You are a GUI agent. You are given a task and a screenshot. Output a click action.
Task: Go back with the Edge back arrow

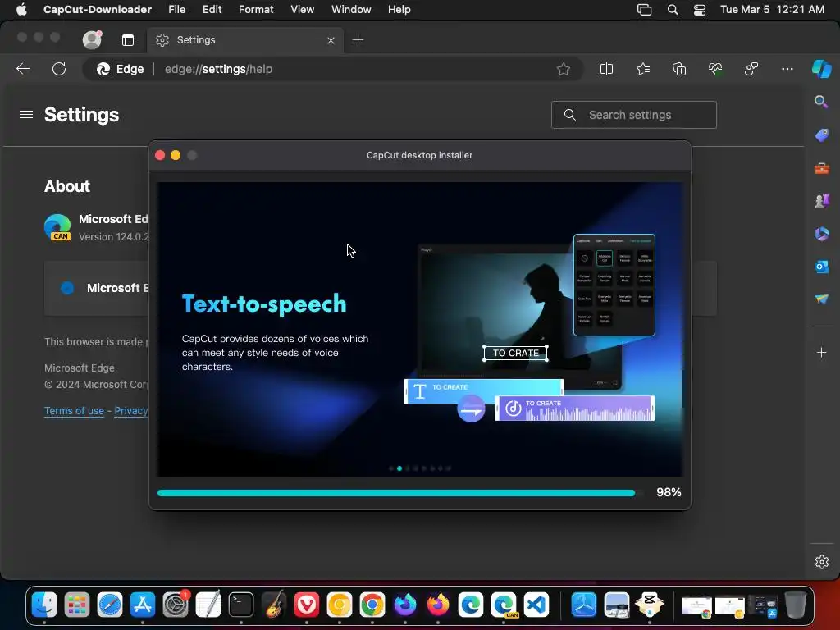coord(23,69)
